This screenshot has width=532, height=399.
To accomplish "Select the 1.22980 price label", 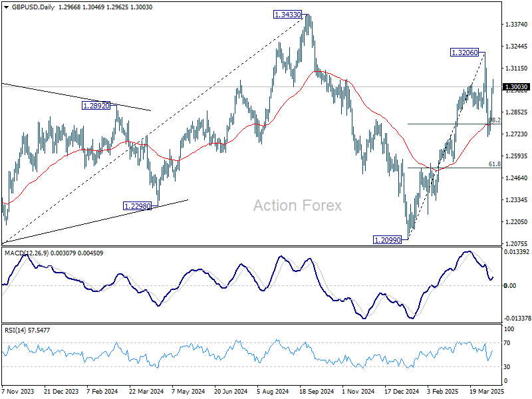I will 137,206.
